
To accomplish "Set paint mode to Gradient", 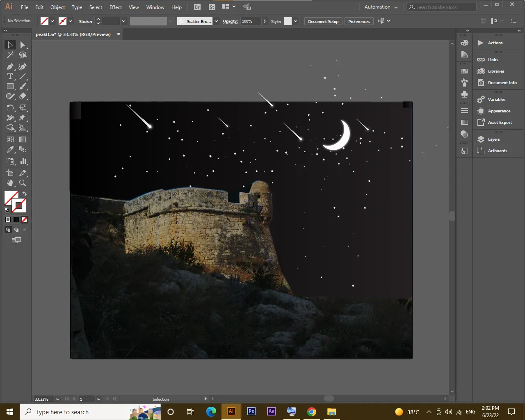I will click(16, 220).
